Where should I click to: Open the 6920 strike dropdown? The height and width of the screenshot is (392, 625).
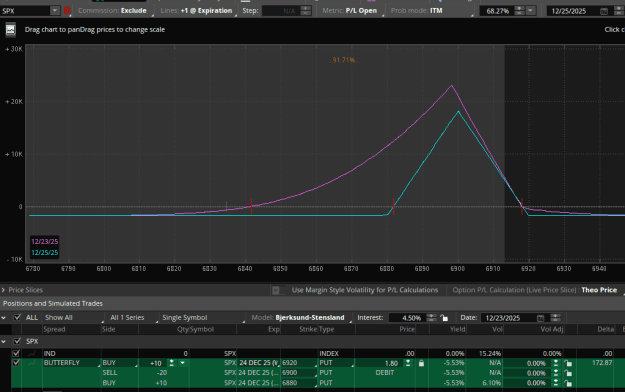299,363
